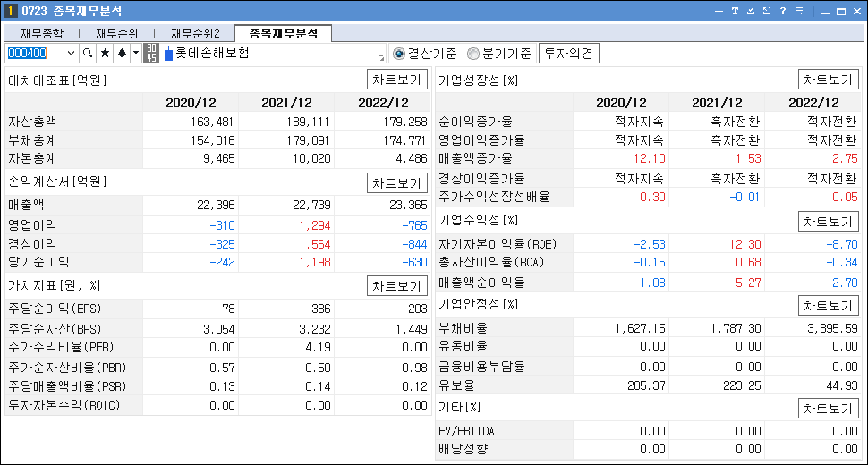The height and width of the screenshot is (465, 868).
Task: Click 주당순자산(BPS) value 1,449
Action: point(412,330)
